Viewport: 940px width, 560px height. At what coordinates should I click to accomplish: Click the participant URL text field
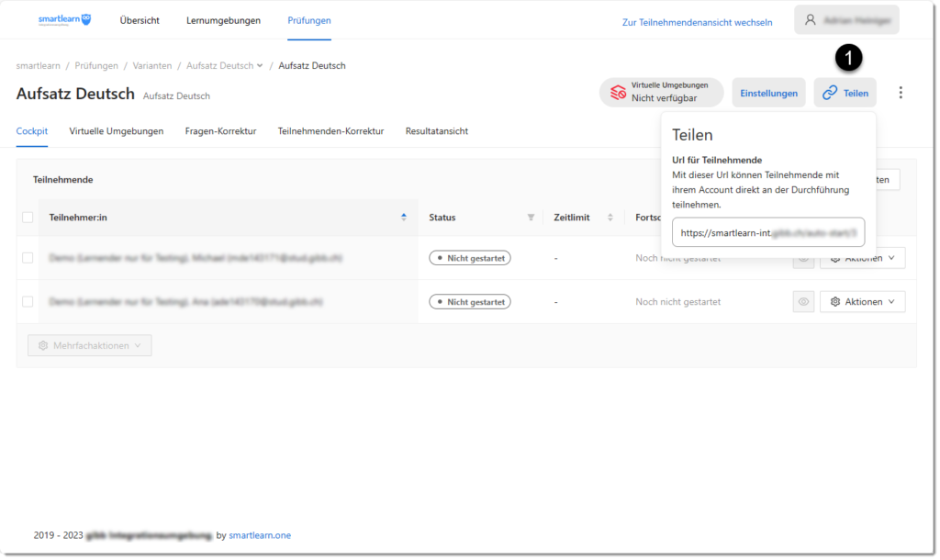pos(767,233)
